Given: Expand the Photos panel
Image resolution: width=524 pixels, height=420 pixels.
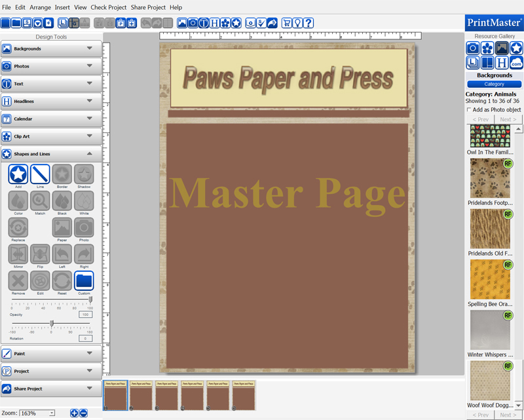Looking at the screenshot, I should point(52,66).
